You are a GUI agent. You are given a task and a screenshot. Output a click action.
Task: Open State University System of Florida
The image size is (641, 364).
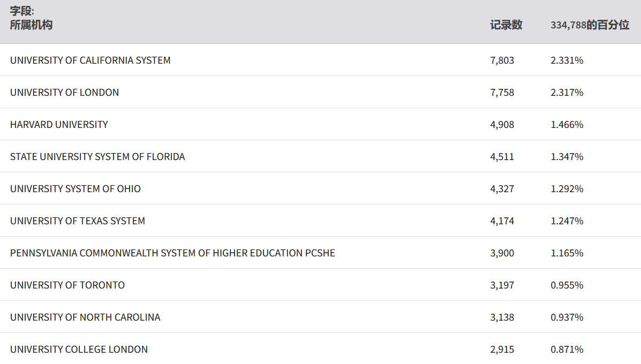tap(97, 157)
